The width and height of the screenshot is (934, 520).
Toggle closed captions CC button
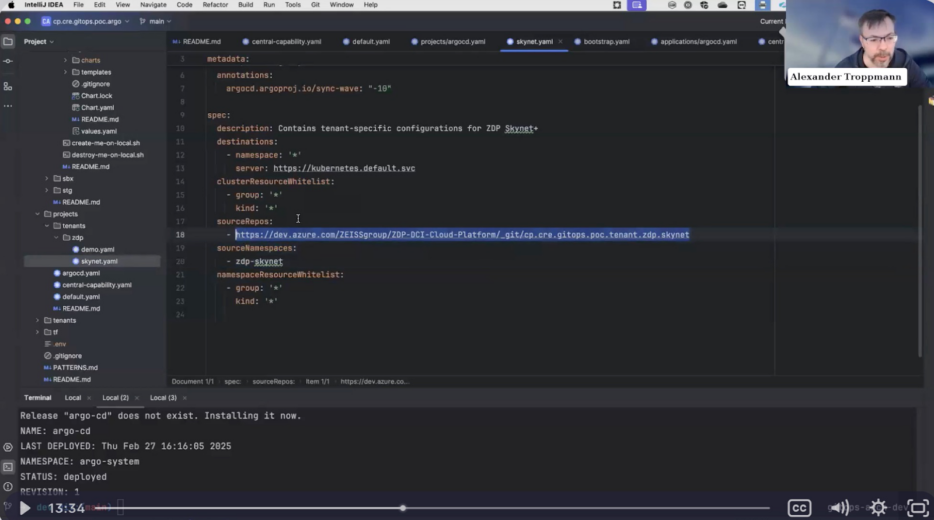click(x=799, y=507)
